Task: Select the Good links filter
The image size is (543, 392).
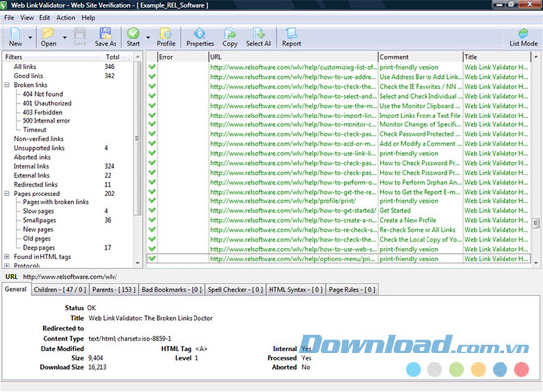Action: tap(29, 76)
